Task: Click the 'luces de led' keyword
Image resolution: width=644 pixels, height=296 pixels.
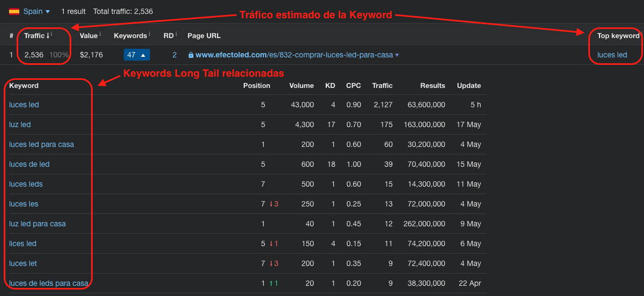Action: pyautogui.click(x=29, y=164)
